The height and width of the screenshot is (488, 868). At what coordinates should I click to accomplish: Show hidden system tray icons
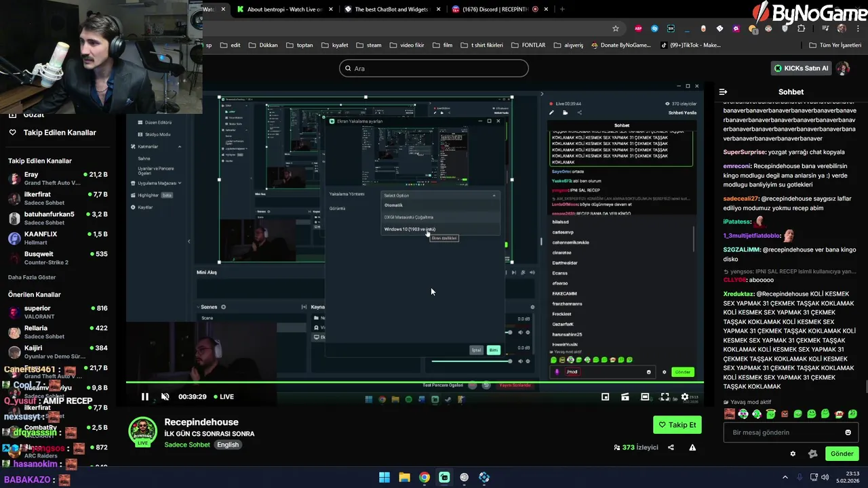[785, 477]
